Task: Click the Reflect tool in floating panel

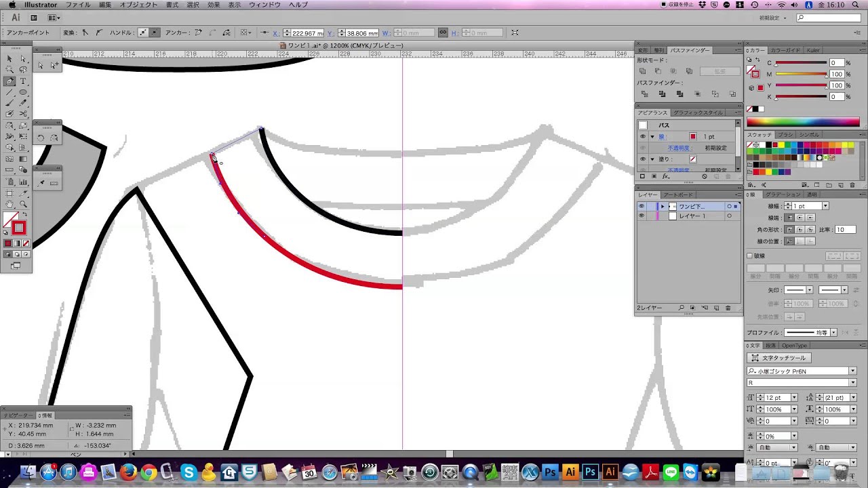Action: pyautogui.click(x=54, y=138)
